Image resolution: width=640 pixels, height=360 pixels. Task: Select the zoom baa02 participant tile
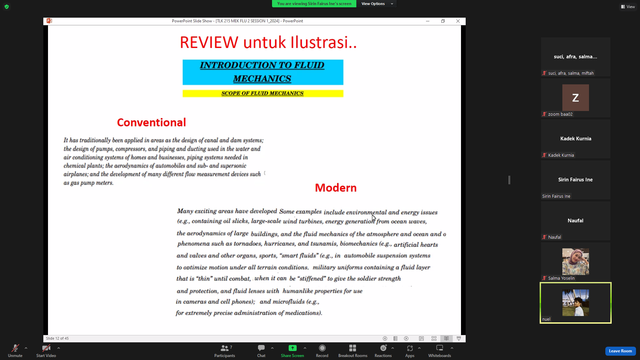(576, 98)
